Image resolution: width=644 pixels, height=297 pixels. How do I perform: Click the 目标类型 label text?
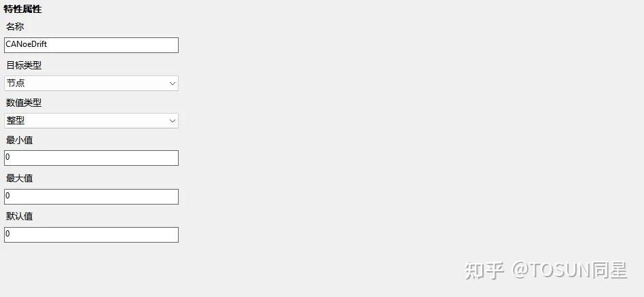[24, 65]
